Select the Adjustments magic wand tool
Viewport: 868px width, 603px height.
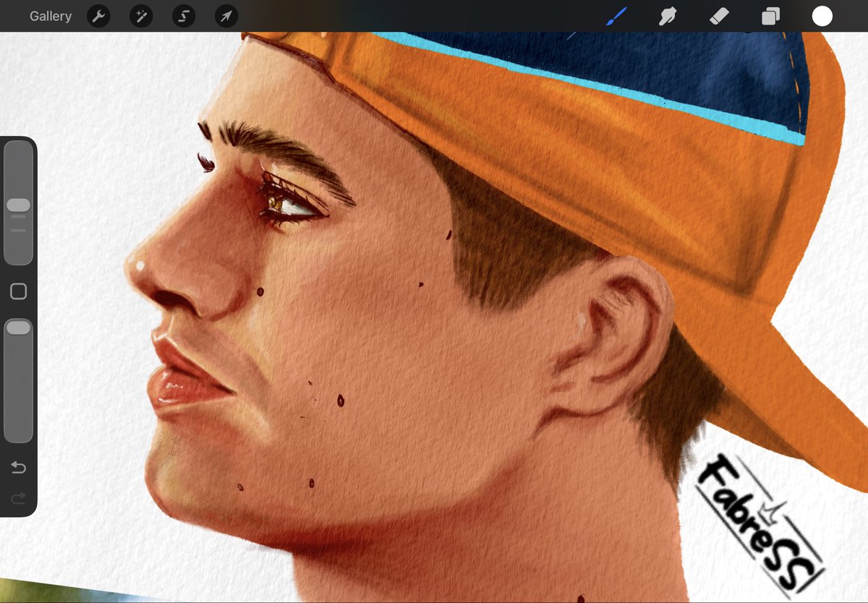point(141,15)
